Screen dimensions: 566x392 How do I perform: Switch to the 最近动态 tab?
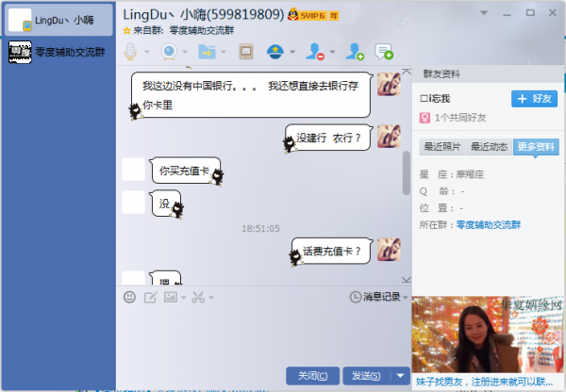489,147
